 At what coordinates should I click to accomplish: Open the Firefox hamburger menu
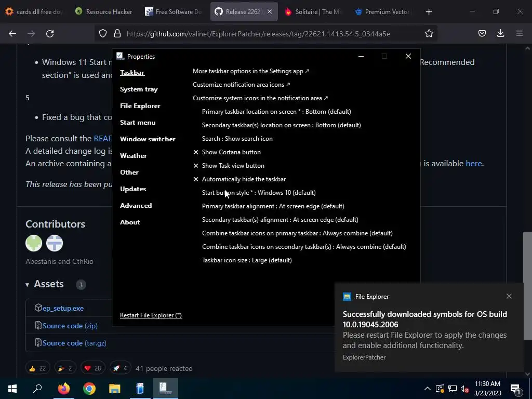click(x=520, y=33)
